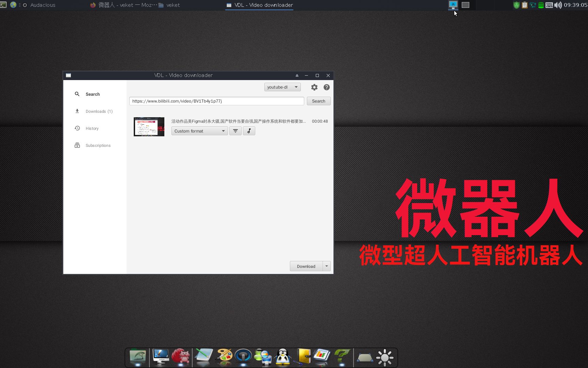The image size is (588, 368).
Task: Click the clock showing 09:39:05
Action: [x=575, y=5]
